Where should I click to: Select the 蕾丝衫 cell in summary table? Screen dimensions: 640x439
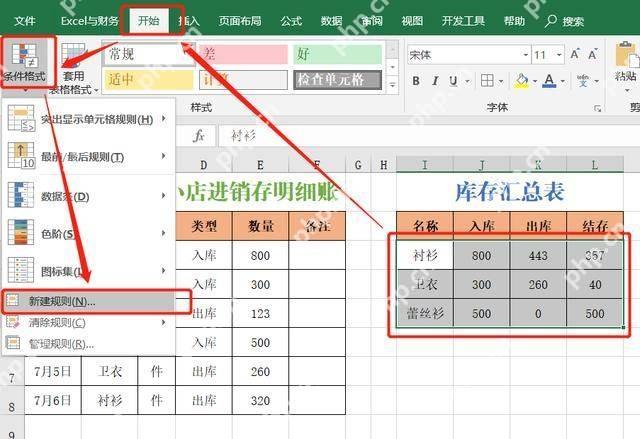click(x=425, y=313)
